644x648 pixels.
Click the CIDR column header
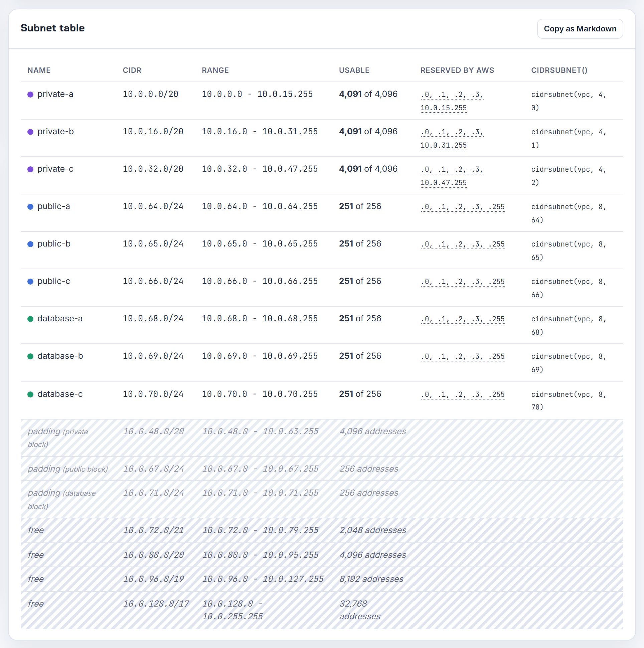[132, 70]
